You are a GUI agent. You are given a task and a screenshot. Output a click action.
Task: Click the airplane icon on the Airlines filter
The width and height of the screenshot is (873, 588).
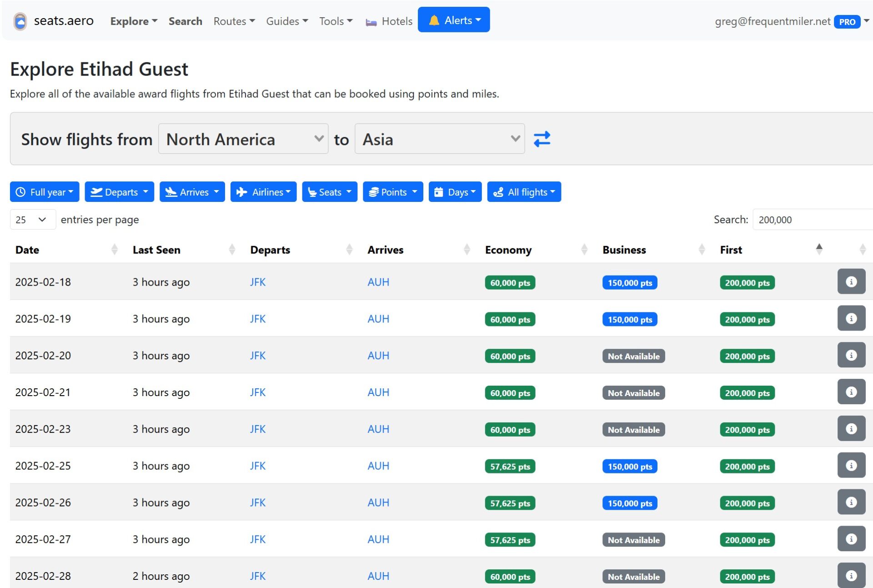pyautogui.click(x=241, y=191)
